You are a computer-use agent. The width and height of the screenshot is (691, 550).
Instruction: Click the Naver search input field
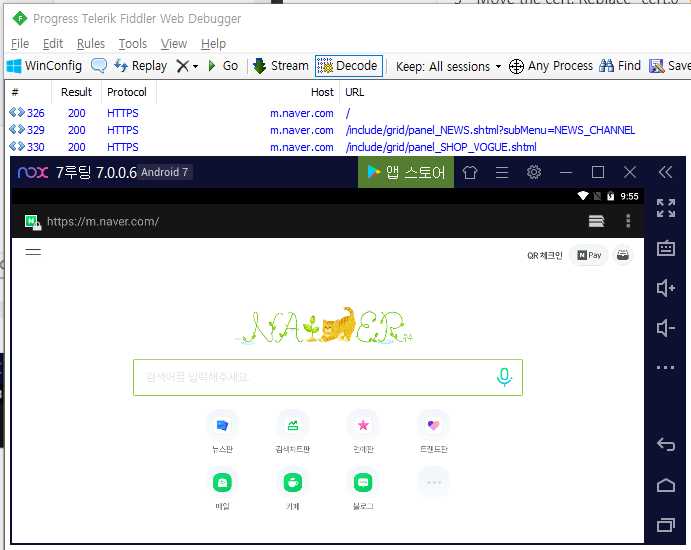pyautogui.click(x=328, y=377)
